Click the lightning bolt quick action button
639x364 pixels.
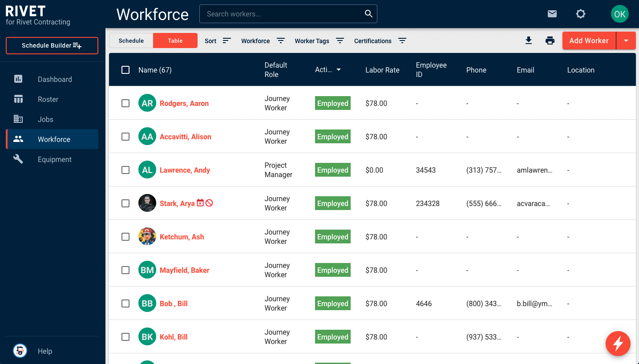click(x=618, y=344)
